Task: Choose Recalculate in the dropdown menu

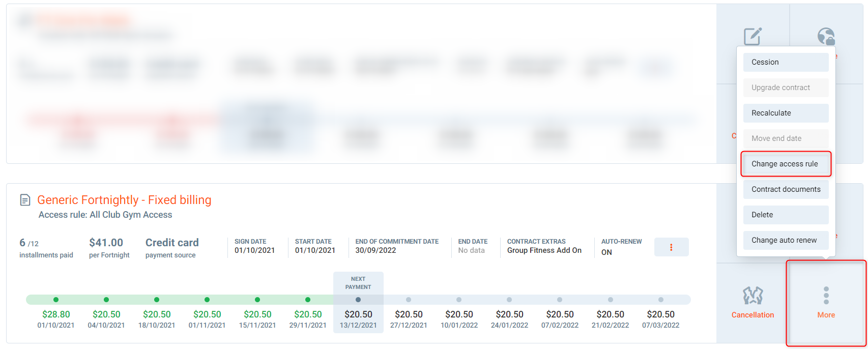Action: pos(786,113)
